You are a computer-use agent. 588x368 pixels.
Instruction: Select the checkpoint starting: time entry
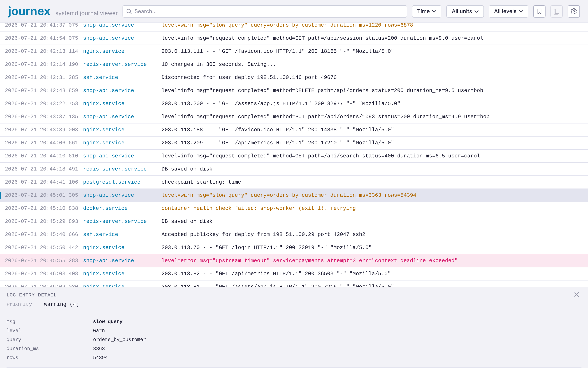click(294, 182)
